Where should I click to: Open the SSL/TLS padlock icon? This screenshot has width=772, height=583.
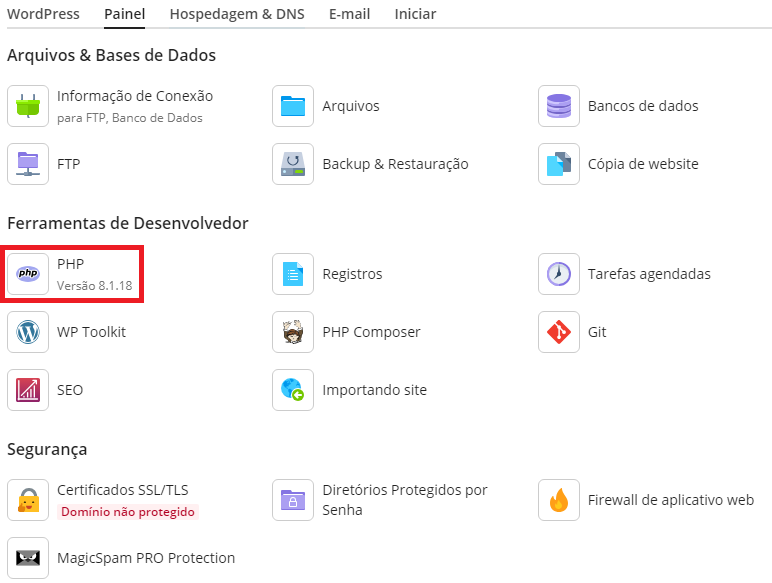coord(28,500)
